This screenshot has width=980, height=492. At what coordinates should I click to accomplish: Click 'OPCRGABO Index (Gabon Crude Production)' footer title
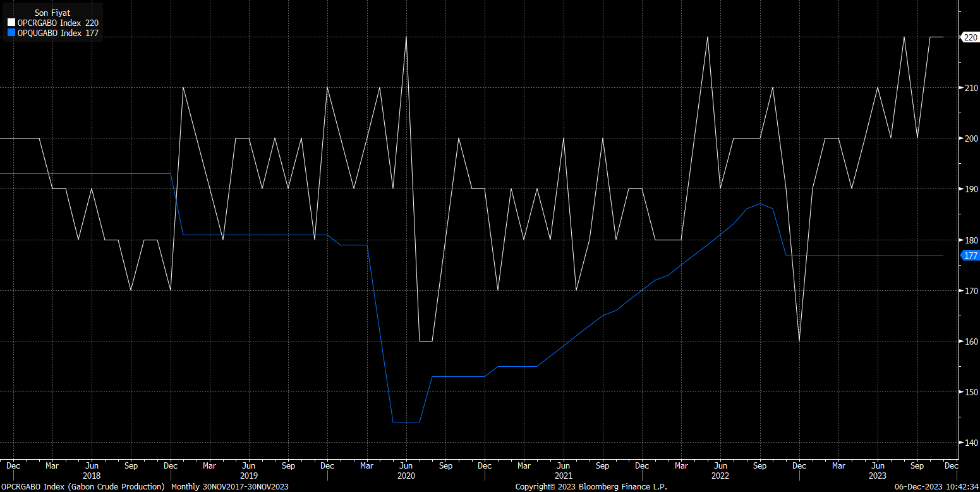tap(83, 486)
